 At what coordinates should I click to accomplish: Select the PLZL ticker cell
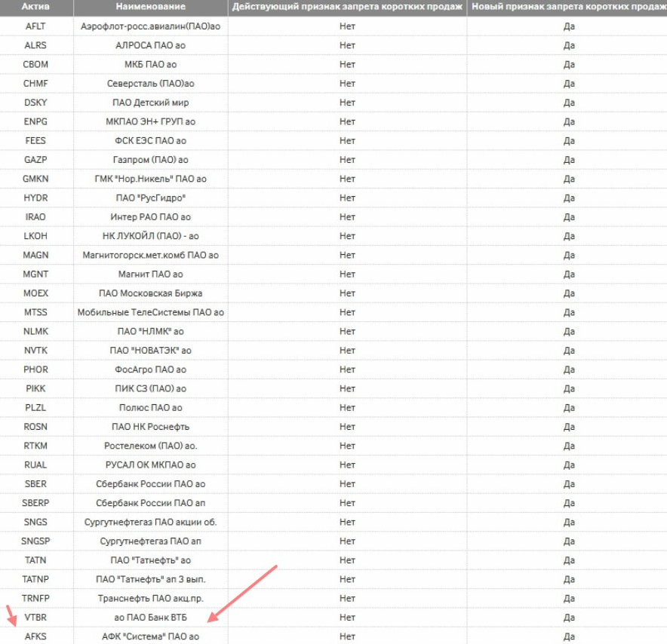pos(35,408)
